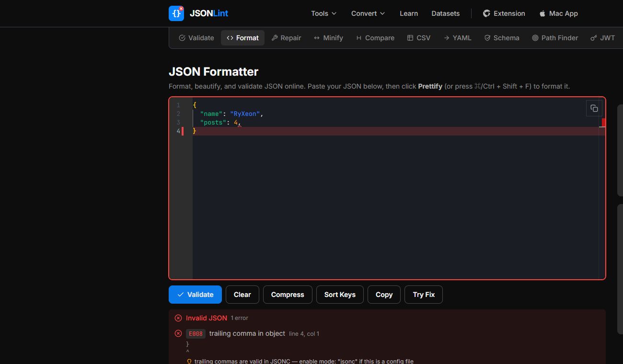Click the "RyXeon" string value in the editor
This screenshot has height=364, width=623.
pos(245,114)
